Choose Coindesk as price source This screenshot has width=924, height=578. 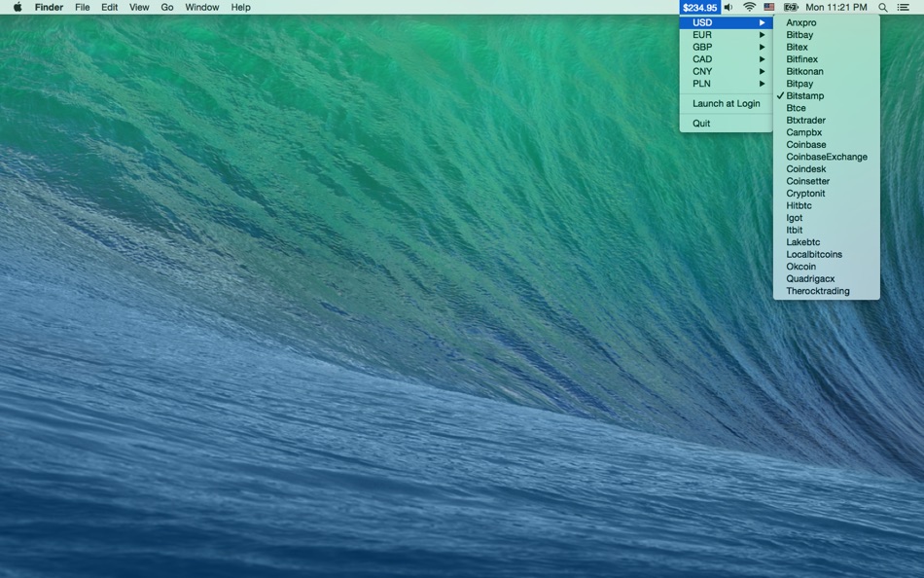point(826,168)
